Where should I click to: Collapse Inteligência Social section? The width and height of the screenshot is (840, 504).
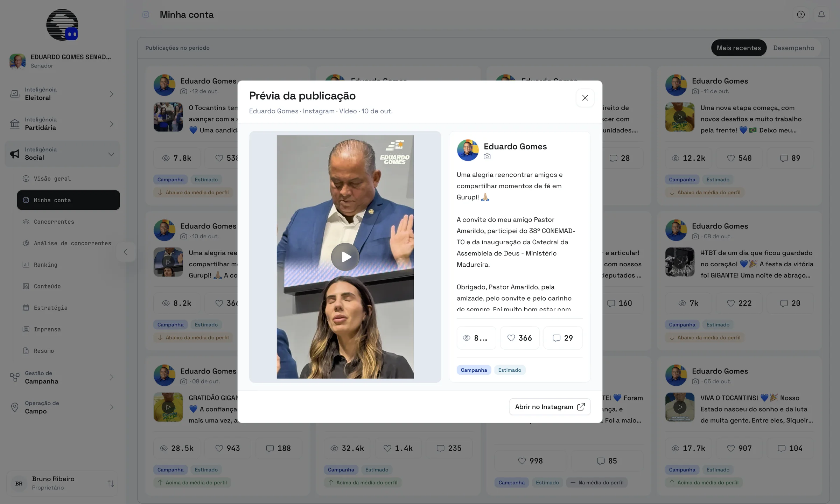(x=62, y=154)
